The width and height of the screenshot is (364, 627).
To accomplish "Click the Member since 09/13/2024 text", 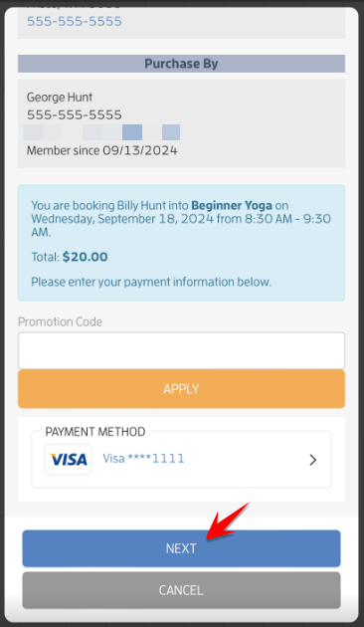I will [101, 150].
